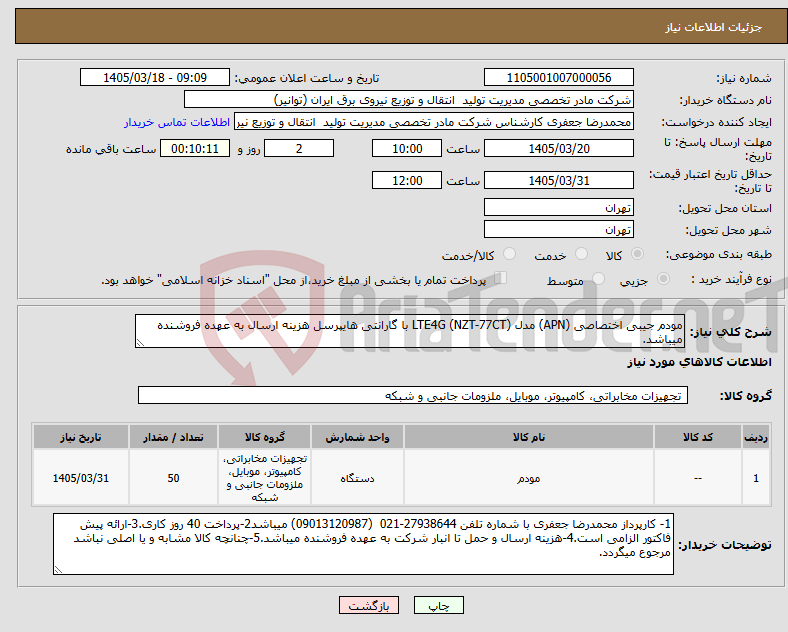
Task: Click the نام کالا column header
Action: [529, 437]
